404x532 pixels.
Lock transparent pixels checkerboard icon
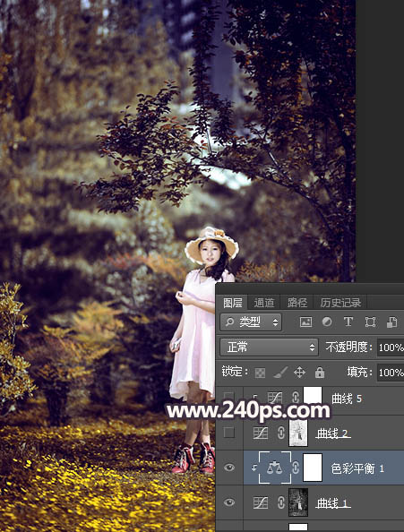(x=260, y=373)
